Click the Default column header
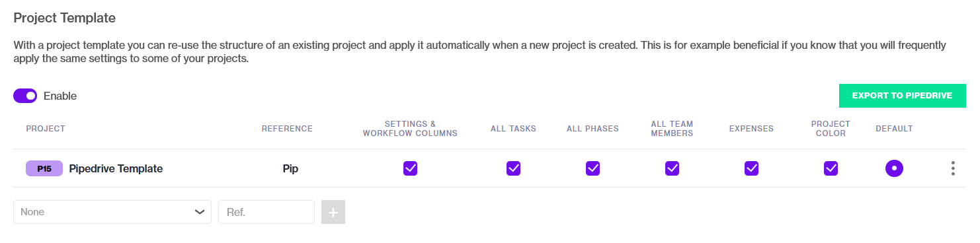The image size is (980, 243). click(894, 129)
